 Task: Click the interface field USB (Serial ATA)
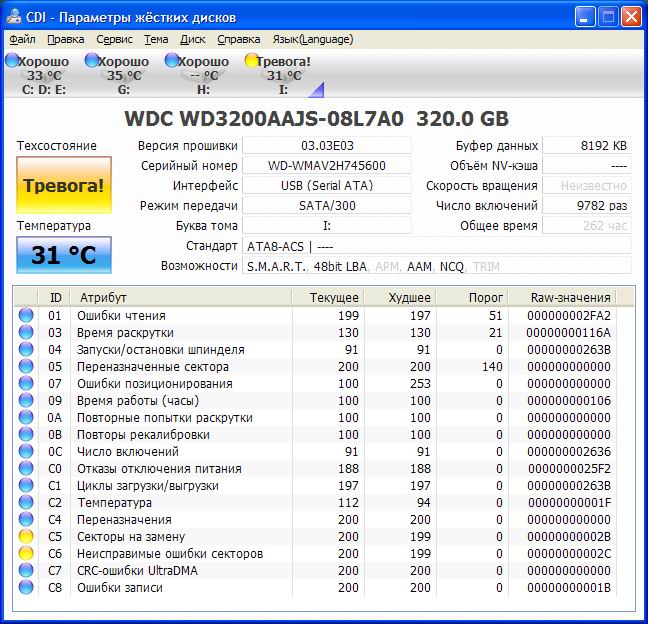coord(327,186)
